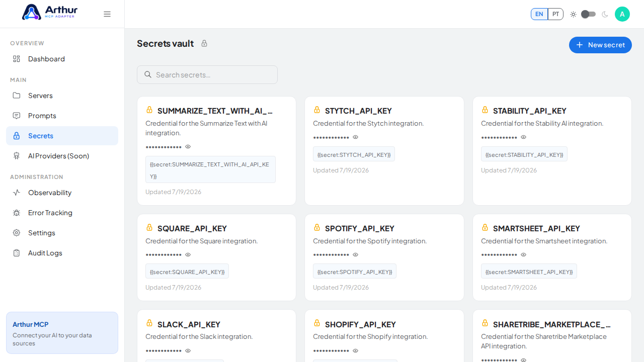The height and width of the screenshot is (362, 644).
Task: Click lock icon on SQUARE_API_KEY card
Action: [149, 227]
